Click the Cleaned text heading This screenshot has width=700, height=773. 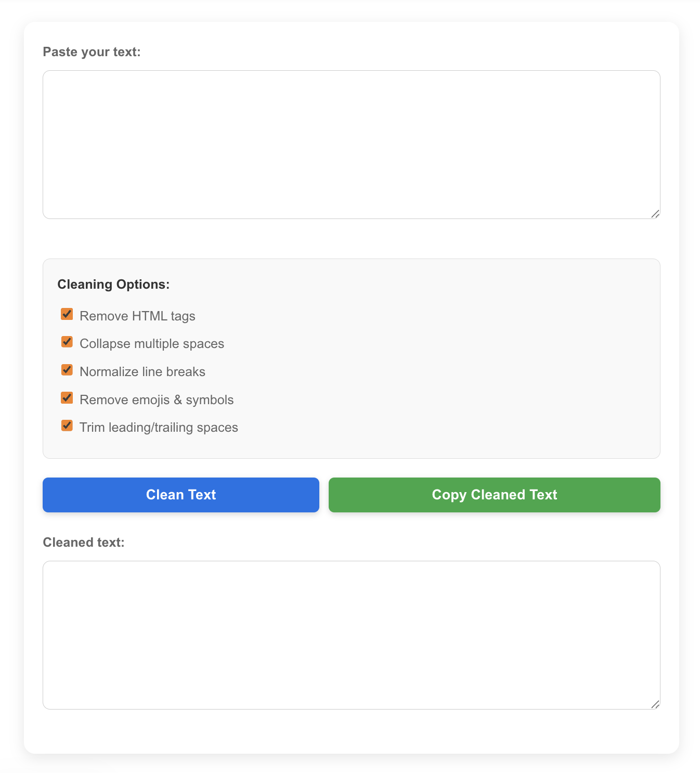tap(84, 542)
